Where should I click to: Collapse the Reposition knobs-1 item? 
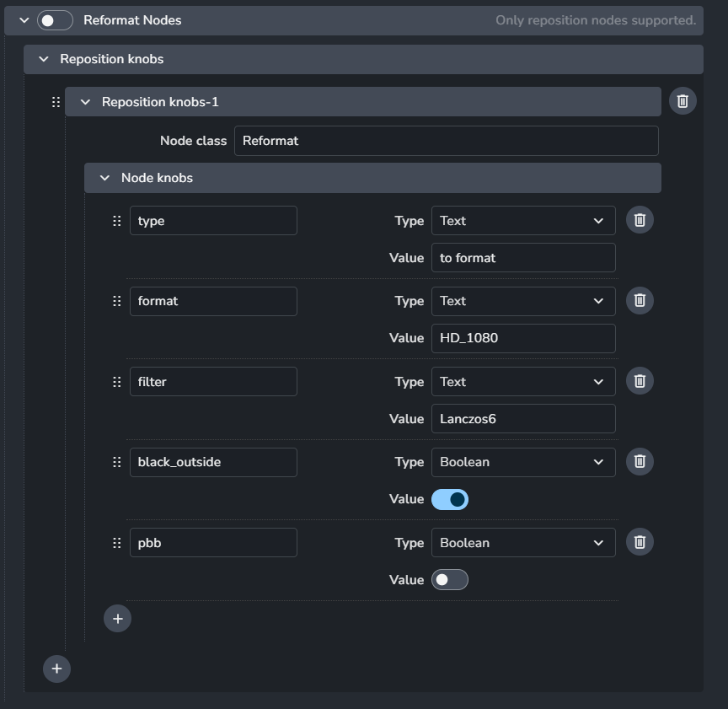click(x=85, y=102)
